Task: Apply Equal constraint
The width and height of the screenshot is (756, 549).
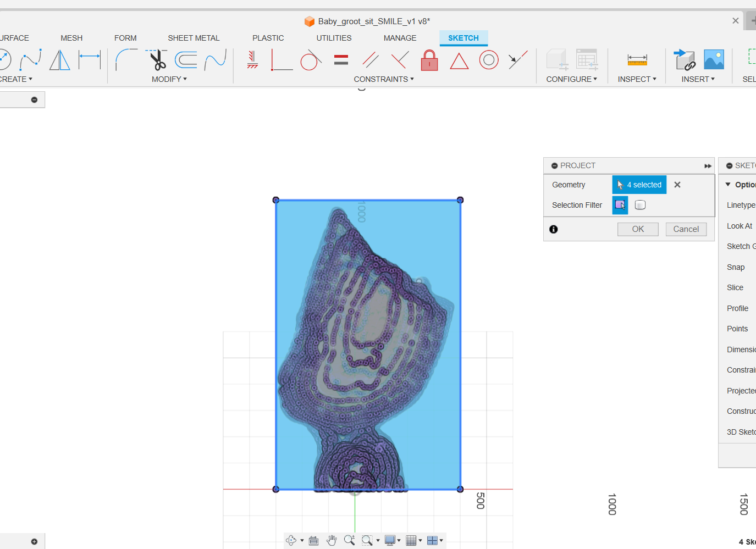Action: pyautogui.click(x=341, y=60)
